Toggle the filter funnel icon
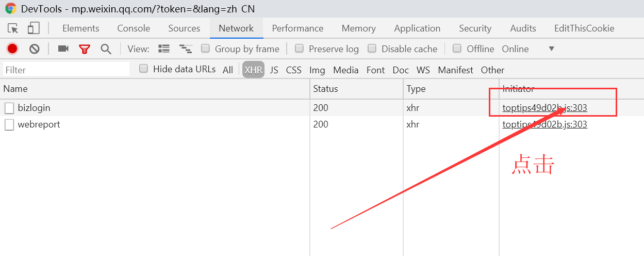The image size is (644, 256). (85, 49)
